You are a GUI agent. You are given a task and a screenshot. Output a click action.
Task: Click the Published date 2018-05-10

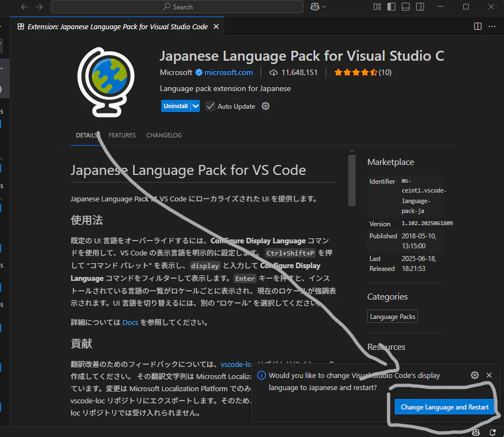(419, 241)
